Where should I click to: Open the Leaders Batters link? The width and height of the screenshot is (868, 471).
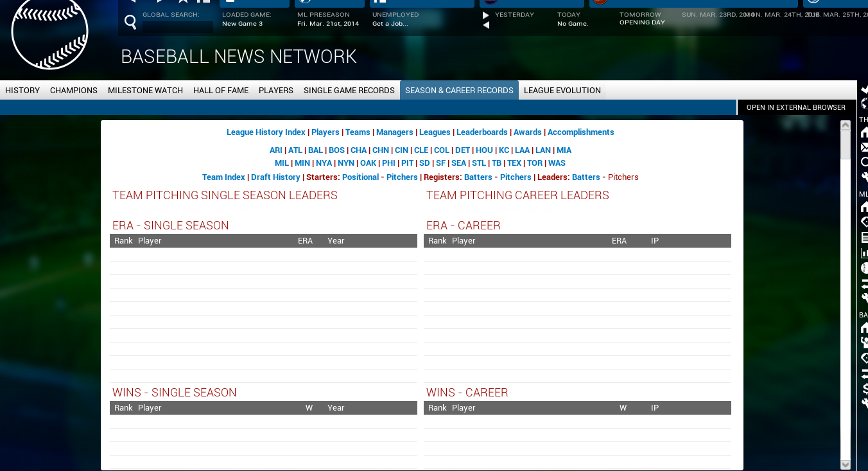click(586, 177)
